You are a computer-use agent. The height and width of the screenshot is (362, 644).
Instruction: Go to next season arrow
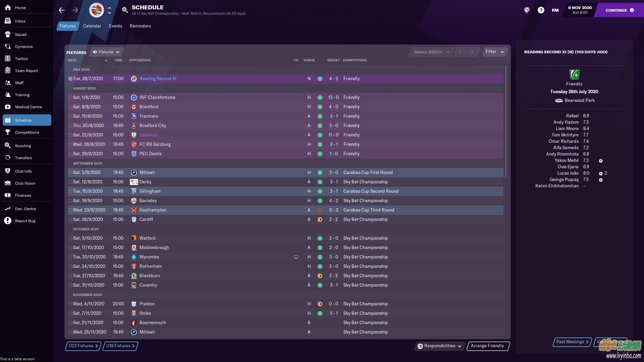(x=472, y=52)
